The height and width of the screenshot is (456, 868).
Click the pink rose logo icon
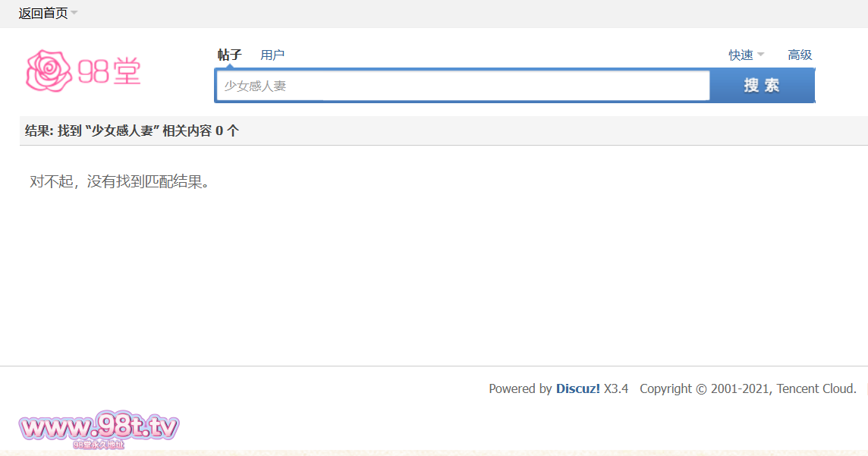pos(49,71)
